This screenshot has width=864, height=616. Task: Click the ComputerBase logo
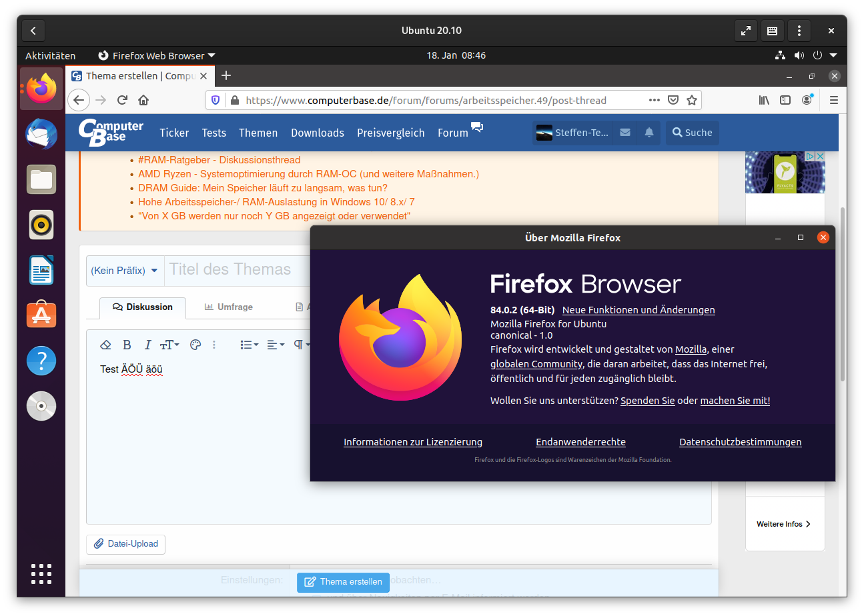coord(111,132)
